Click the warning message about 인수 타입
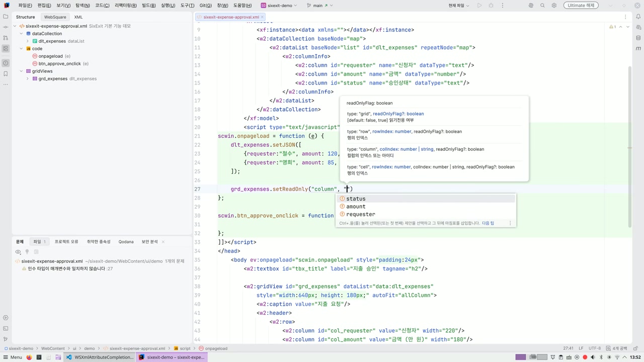This screenshot has width=644, height=362. point(67,269)
